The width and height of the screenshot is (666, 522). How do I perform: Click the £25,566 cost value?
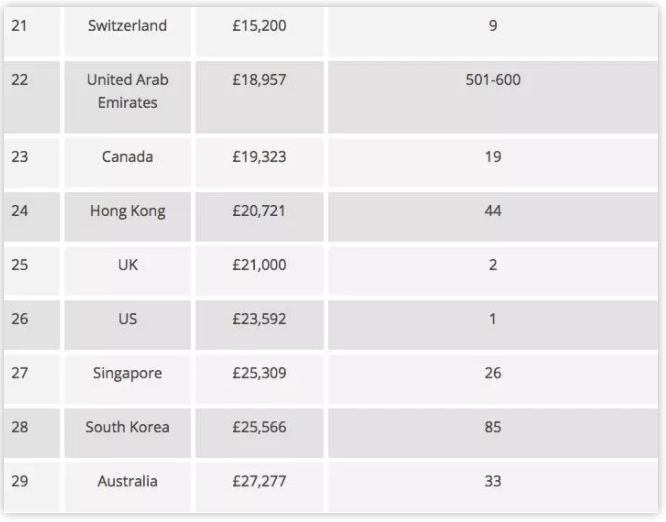[259, 427]
